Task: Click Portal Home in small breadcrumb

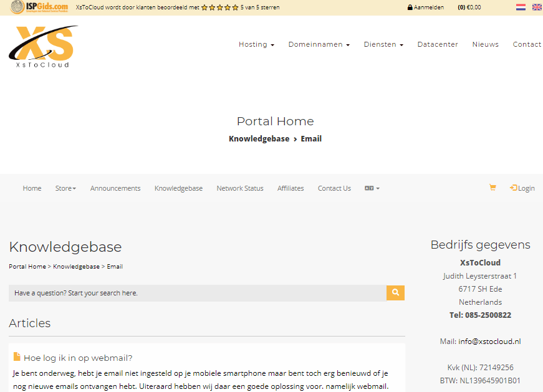Action: pos(27,266)
